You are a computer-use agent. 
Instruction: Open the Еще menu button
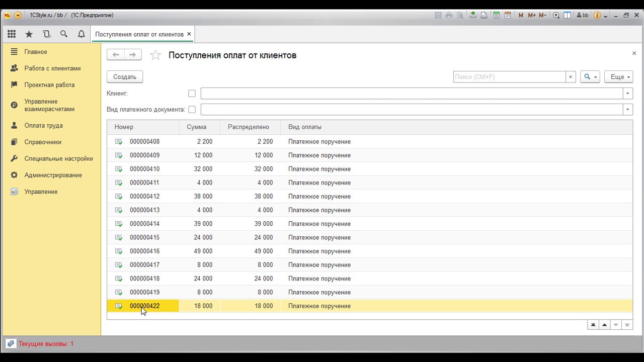[618, 77]
